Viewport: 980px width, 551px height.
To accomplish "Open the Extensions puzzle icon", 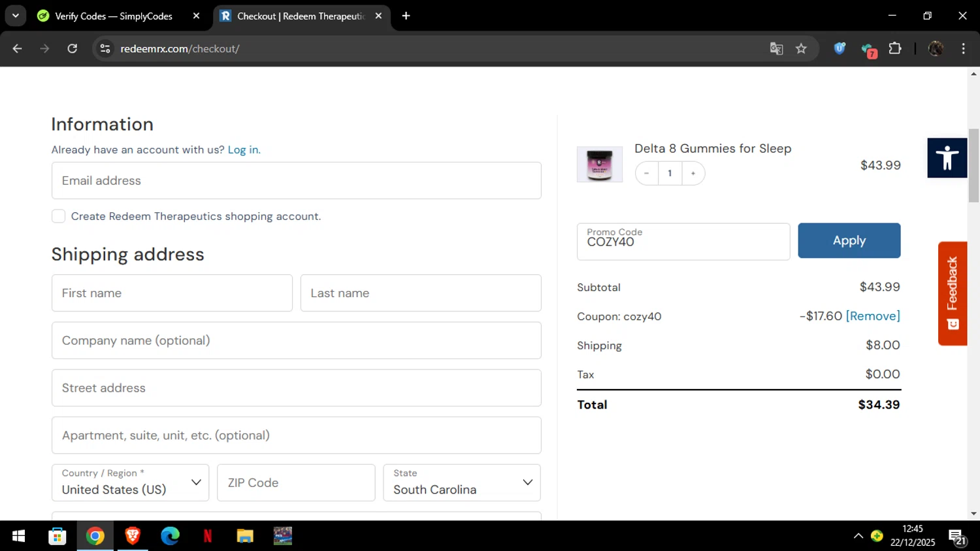I will (x=895, y=48).
